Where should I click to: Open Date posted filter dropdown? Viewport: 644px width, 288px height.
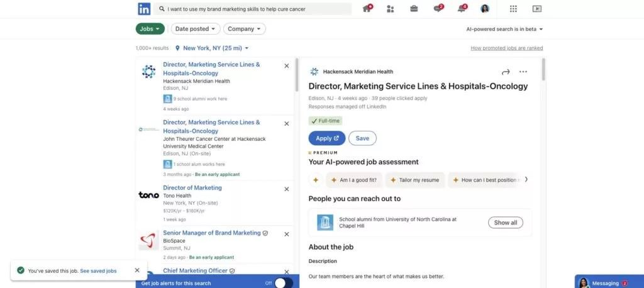[x=196, y=29]
